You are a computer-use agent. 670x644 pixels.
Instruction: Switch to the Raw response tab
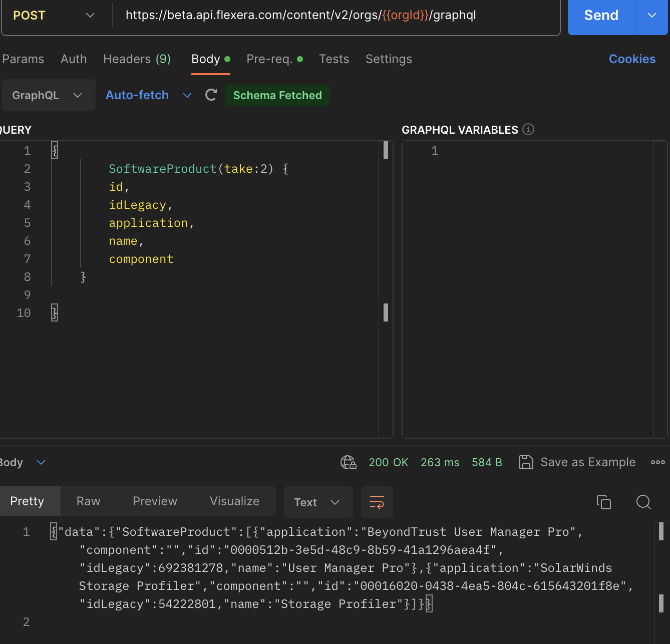(88, 501)
